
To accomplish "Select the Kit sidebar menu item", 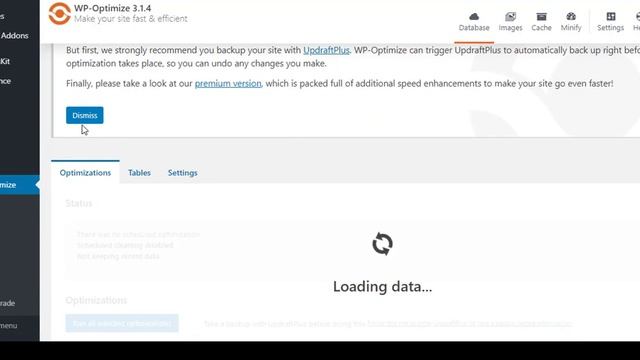I will [6, 61].
